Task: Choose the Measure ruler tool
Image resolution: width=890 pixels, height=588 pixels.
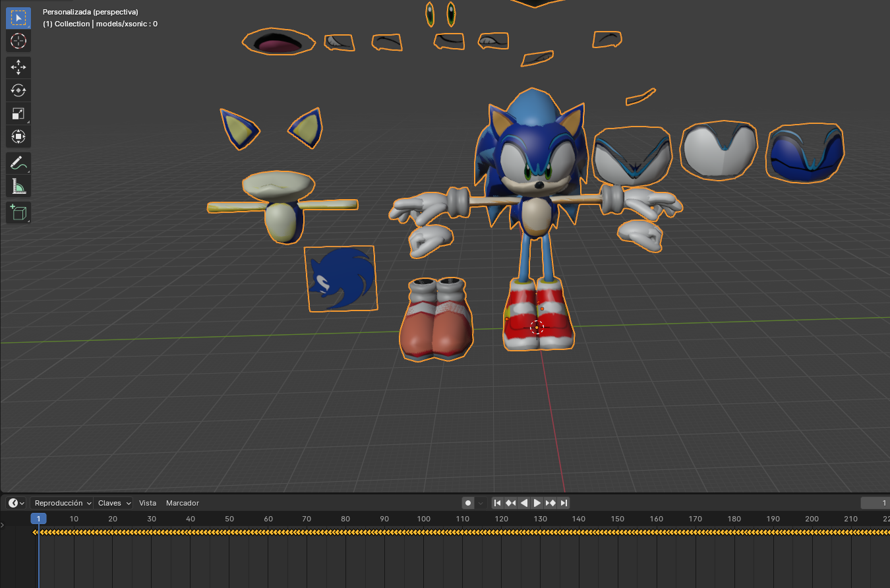Action: click(x=18, y=187)
